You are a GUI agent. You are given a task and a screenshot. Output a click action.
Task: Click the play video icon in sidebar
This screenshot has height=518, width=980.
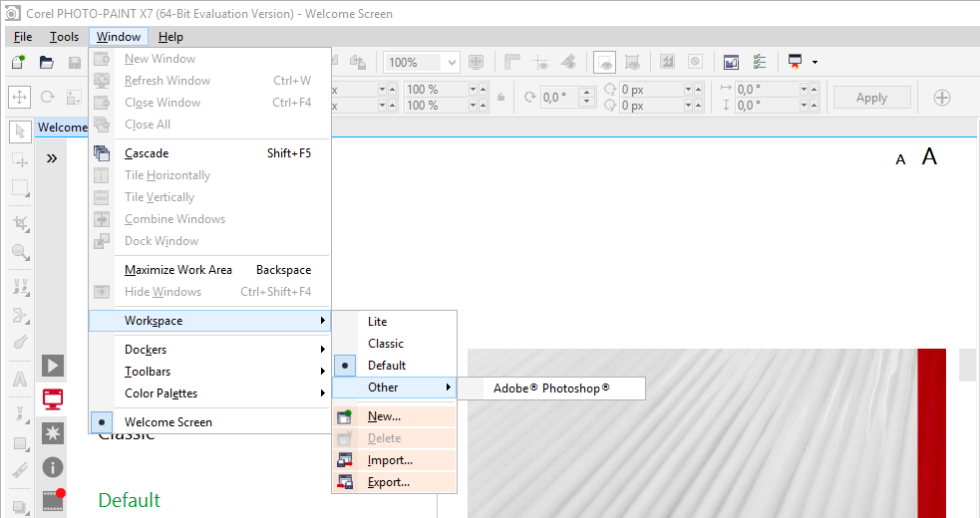coord(53,366)
